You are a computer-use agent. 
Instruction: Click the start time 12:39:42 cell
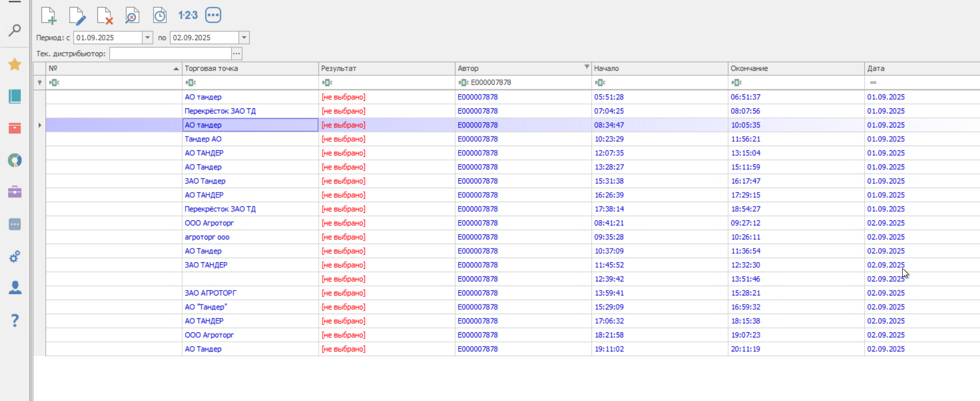(x=660, y=279)
